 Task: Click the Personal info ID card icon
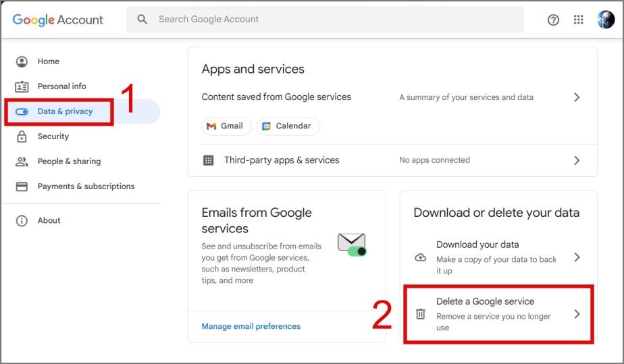click(x=22, y=86)
